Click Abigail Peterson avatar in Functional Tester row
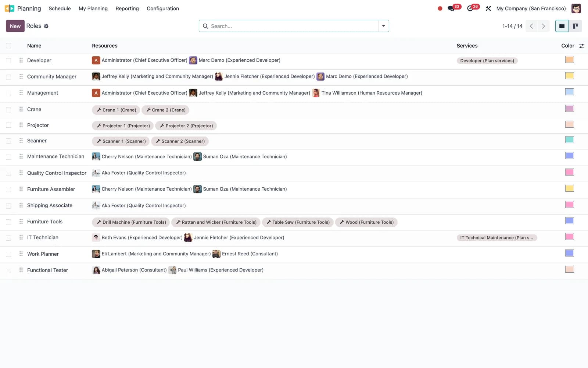This screenshot has height=368, width=588. tap(96, 270)
